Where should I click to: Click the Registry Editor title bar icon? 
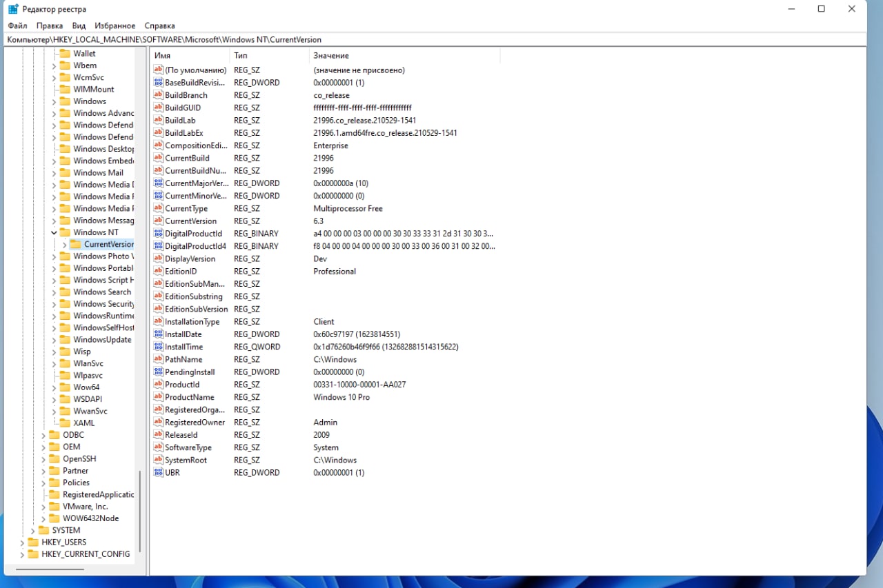coord(13,9)
